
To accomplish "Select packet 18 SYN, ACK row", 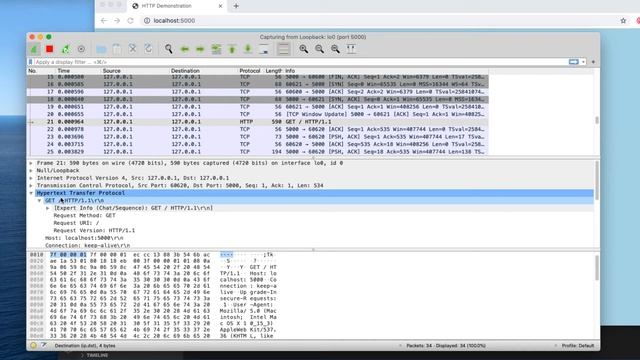I will coord(258,99).
